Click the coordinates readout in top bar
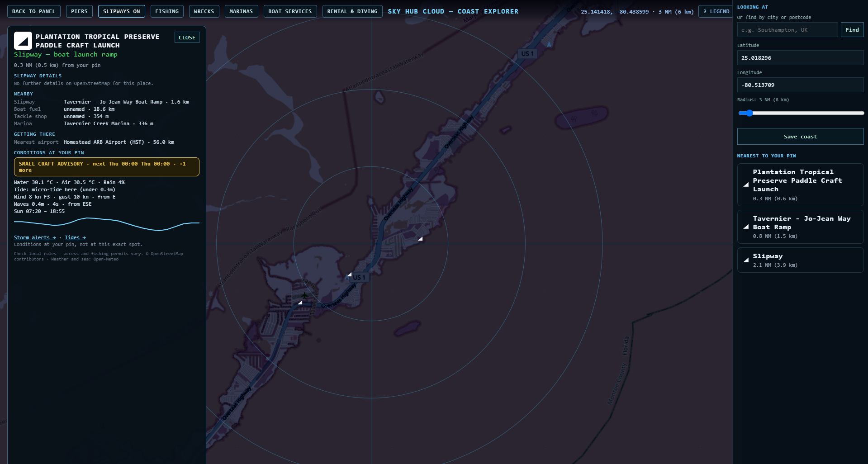This screenshot has width=868, height=464. (637, 12)
